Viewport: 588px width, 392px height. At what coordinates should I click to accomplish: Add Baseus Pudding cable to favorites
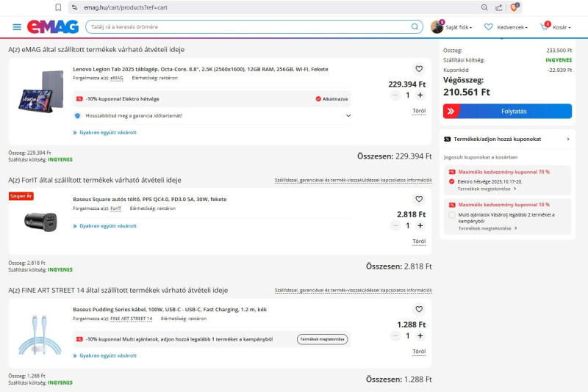419,309
